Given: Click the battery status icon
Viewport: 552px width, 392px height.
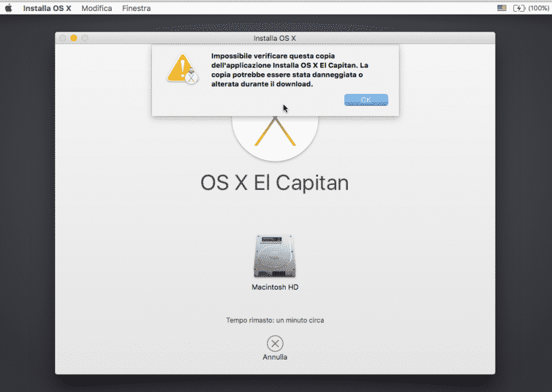Looking at the screenshot, I should point(519,8).
